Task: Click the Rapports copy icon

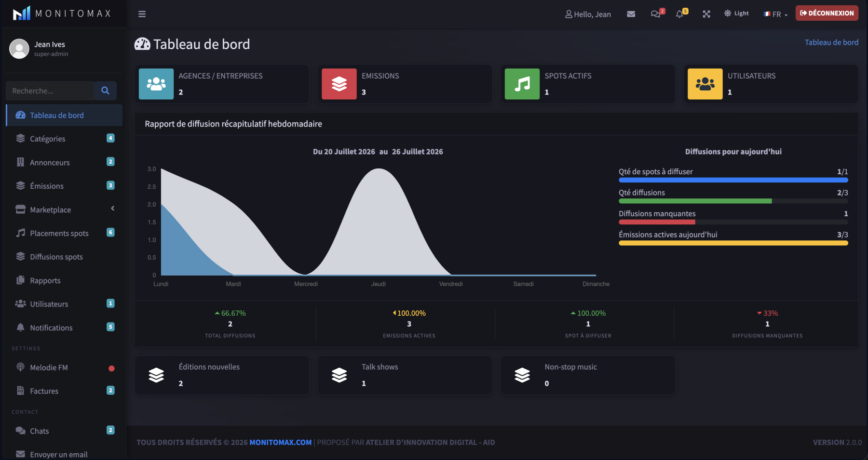Action: pyautogui.click(x=20, y=280)
